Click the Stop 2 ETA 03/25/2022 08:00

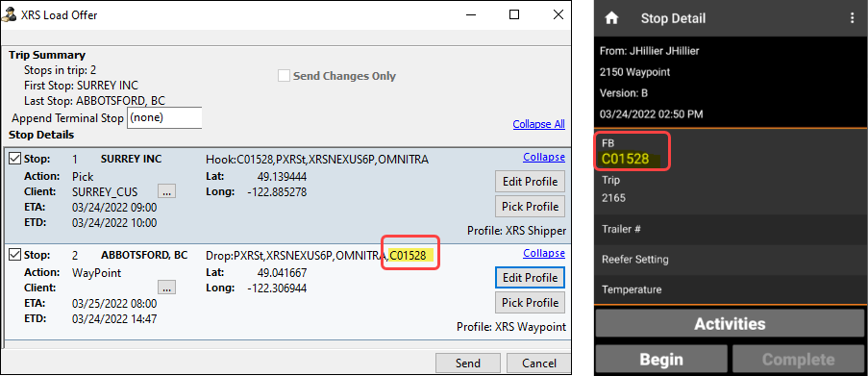[x=114, y=304]
